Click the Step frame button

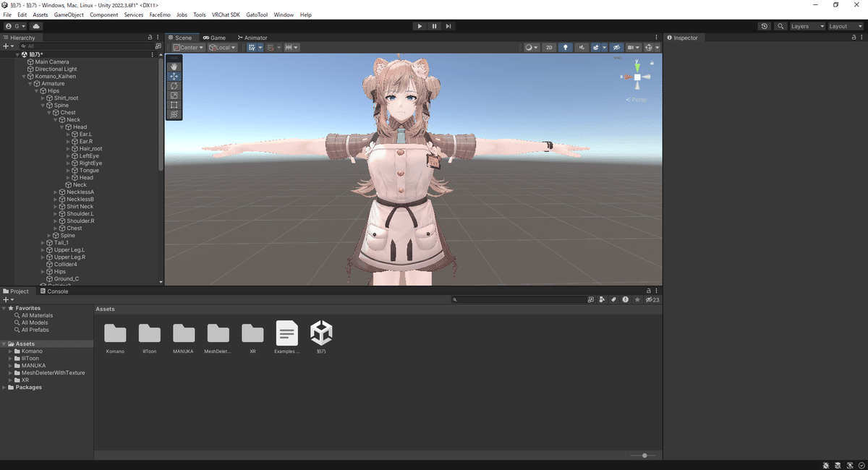pos(448,26)
